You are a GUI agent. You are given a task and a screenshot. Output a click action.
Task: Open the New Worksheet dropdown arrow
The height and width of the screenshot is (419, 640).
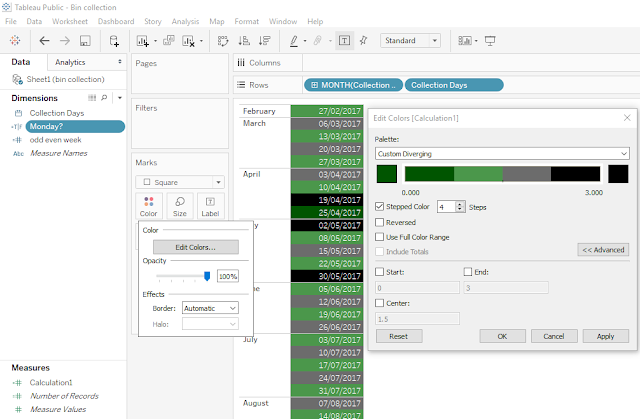pos(155,41)
